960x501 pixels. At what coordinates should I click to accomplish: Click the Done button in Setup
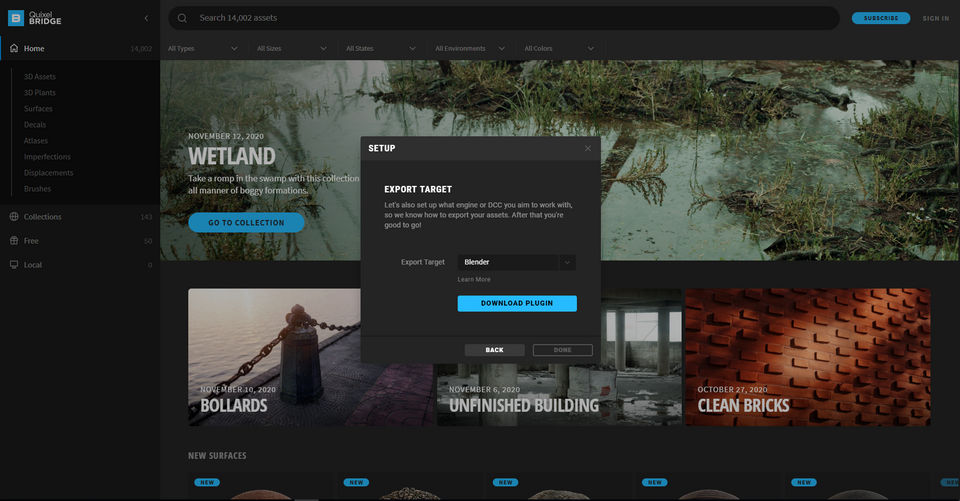tap(563, 350)
